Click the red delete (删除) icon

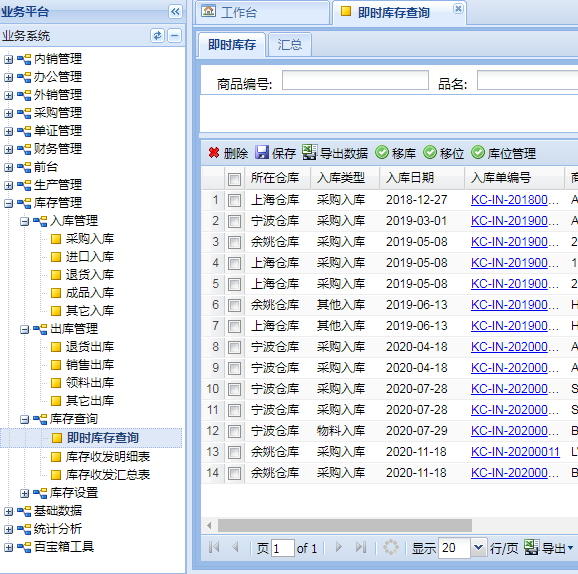[x=214, y=153]
